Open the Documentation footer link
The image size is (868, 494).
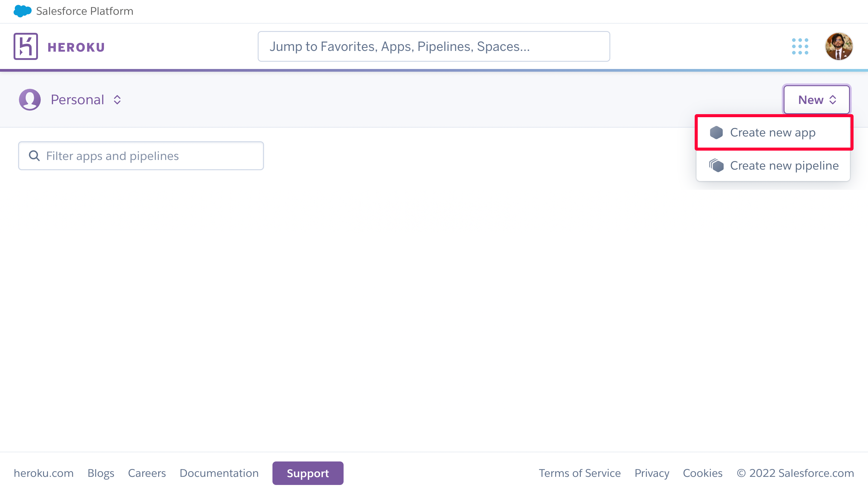(x=219, y=473)
